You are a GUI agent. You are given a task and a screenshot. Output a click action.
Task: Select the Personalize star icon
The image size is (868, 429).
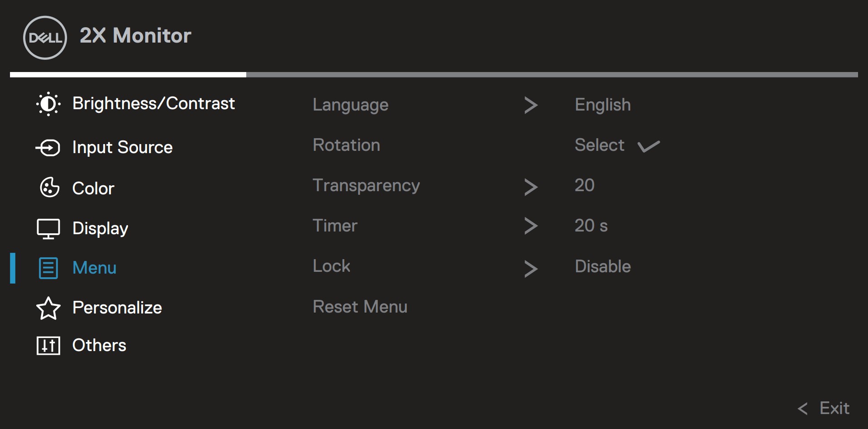(x=48, y=308)
